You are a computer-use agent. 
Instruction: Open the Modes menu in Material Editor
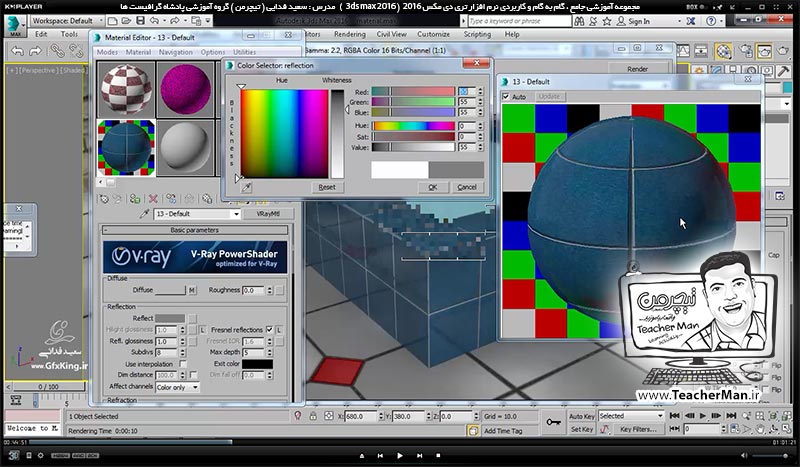point(107,52)
